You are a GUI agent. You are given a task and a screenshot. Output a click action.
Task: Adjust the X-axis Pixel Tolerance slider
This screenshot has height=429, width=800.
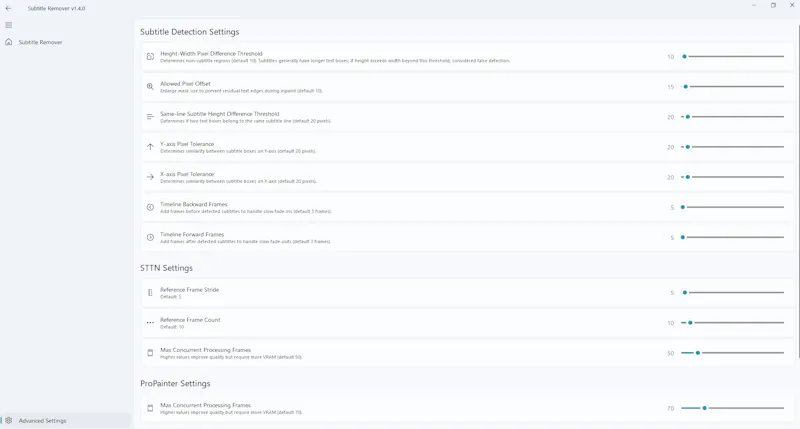click(732, 177)
